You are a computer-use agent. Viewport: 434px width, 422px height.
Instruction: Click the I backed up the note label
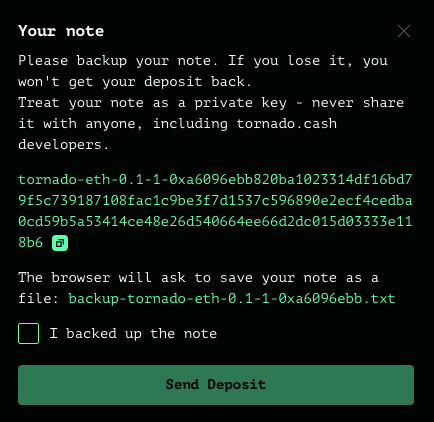click(x=133, y=334)
